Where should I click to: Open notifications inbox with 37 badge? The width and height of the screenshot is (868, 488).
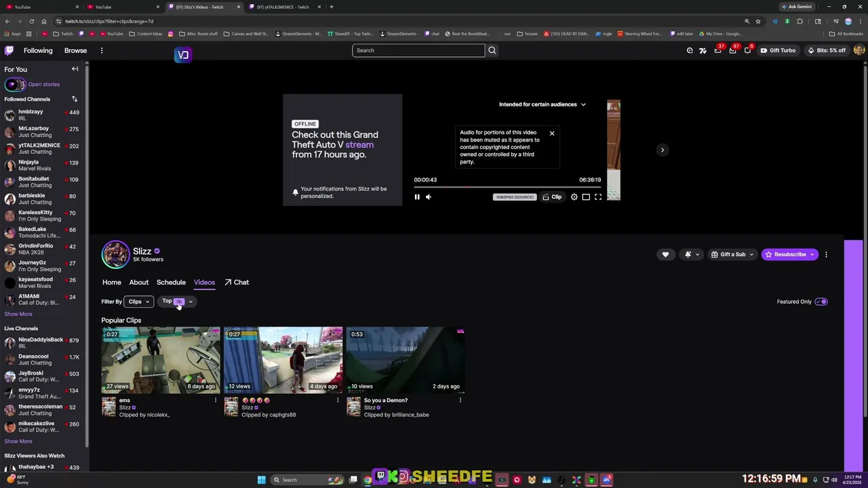(717, 50)
